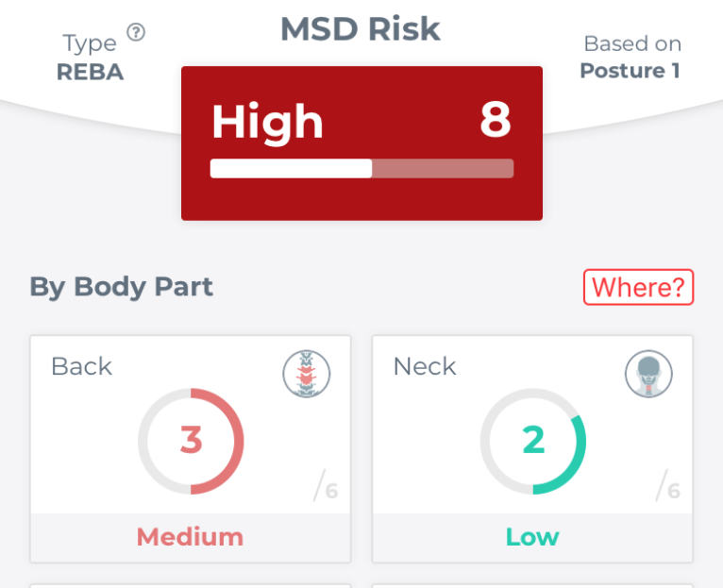723x588 pixels.
Task: Click the /6 maximum in Back card
Action: tap(326, 486)
